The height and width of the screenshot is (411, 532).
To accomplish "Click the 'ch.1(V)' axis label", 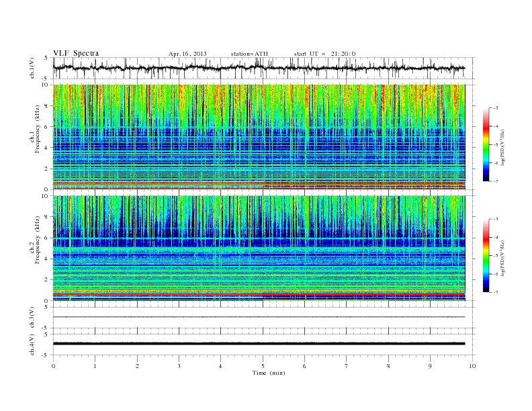I will (x=32, y=68).
